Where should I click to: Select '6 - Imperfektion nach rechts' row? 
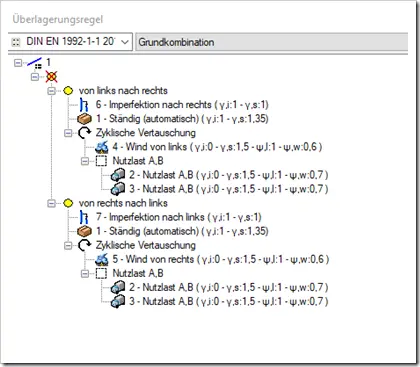click(x=182, y=105)
